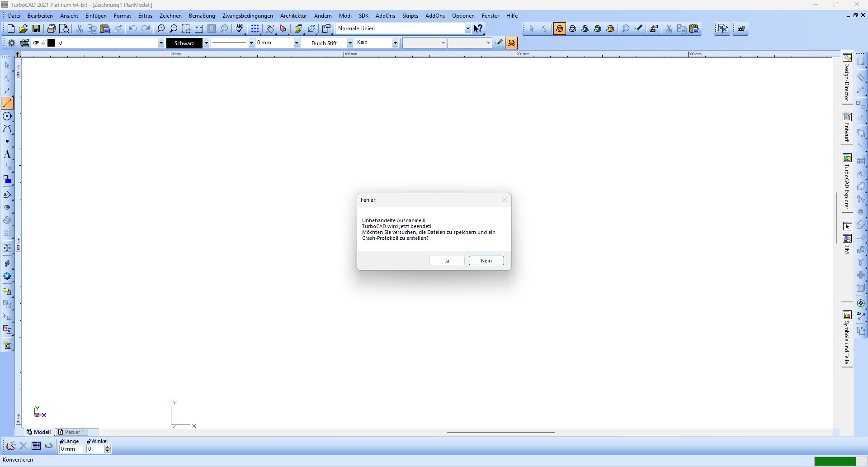Click the paste clipboard icon in the render toolbar
868x467 pixels.
coord(694,29)
